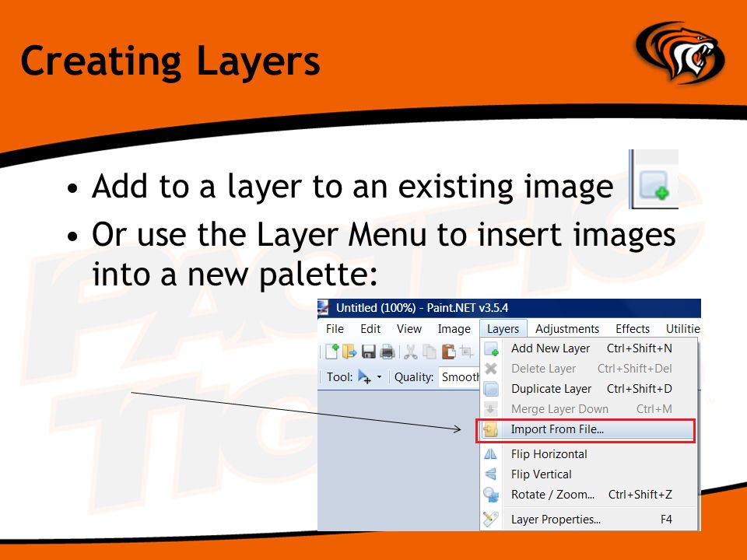Open the View menu
The width and height of the screenshot is (747, 560).
pos(409,328)
